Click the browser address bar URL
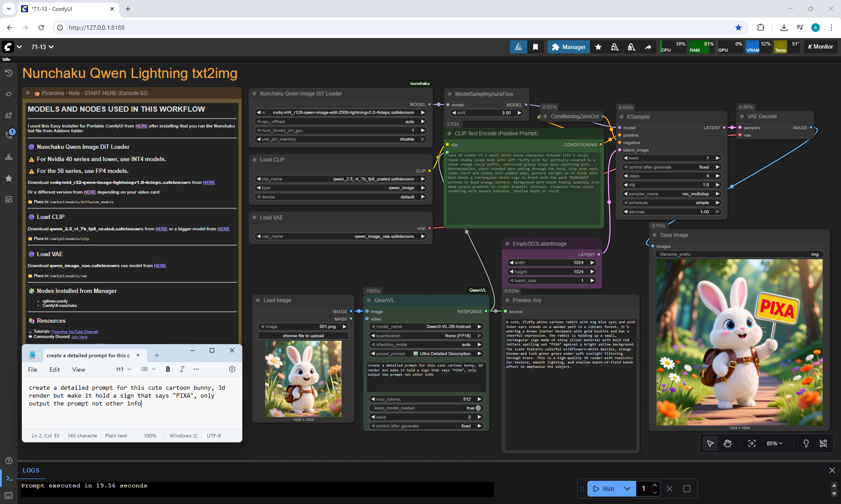Image resolution: width=841 pixels, height=504 pixels. click(96, 28)
